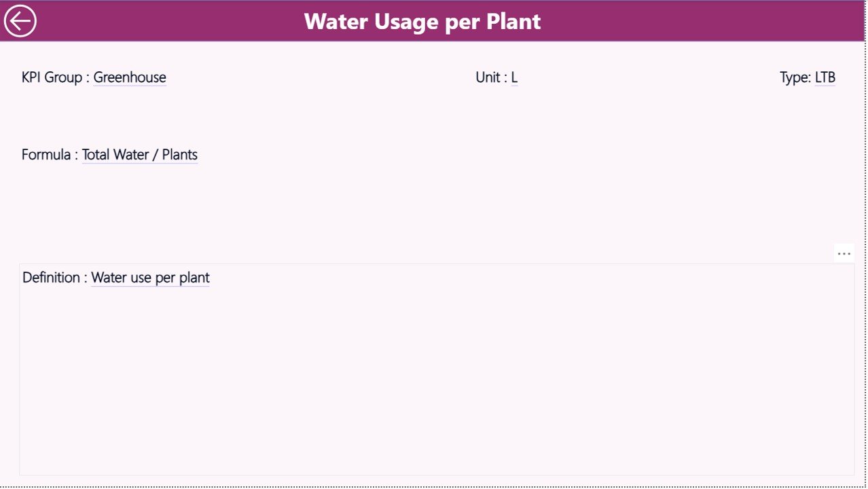Click the underlined Unit value L

tap(515, 77)
